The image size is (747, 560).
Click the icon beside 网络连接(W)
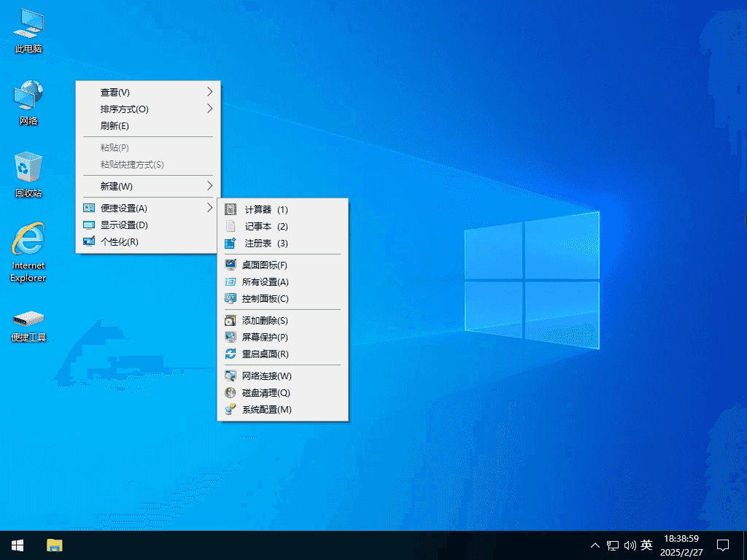[231, 376]
